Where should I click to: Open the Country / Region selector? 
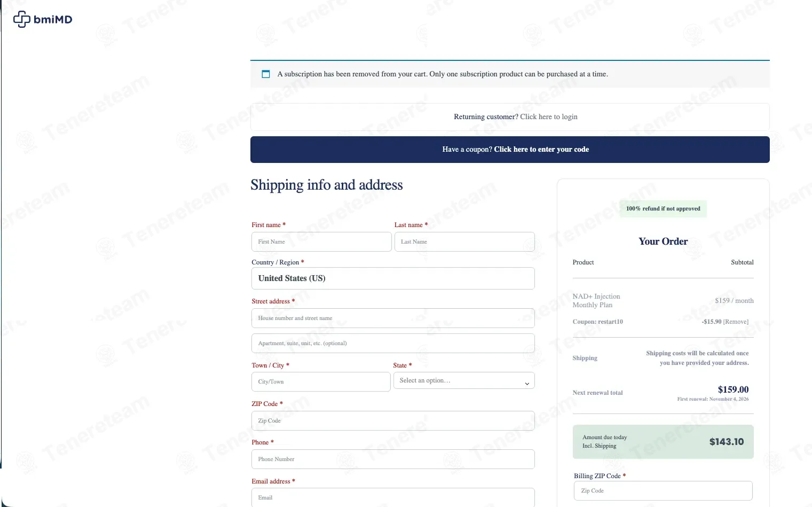click(393, 278)
